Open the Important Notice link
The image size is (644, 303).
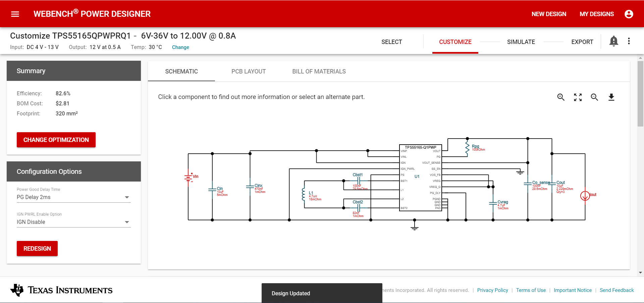(573, 290)
